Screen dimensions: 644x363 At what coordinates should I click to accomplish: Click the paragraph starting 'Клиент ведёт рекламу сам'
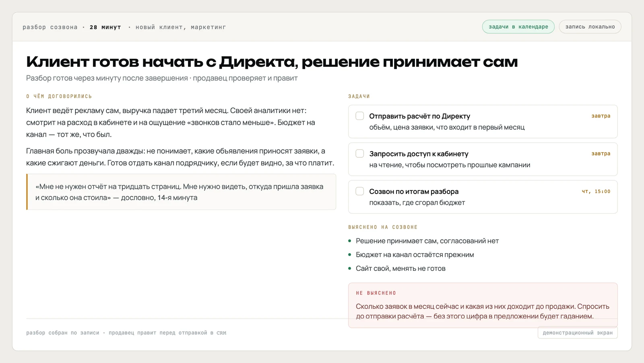click(x=171, y=123)
